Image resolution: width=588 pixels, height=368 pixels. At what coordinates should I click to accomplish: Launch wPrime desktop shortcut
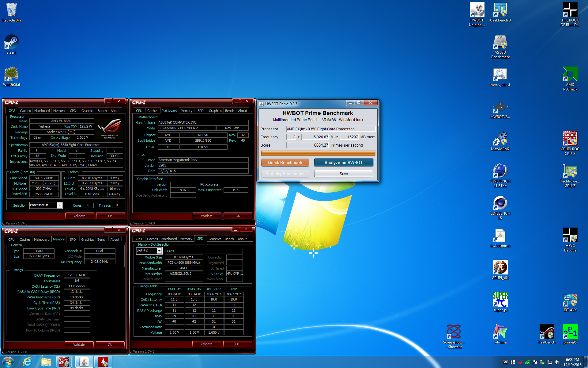500,335
